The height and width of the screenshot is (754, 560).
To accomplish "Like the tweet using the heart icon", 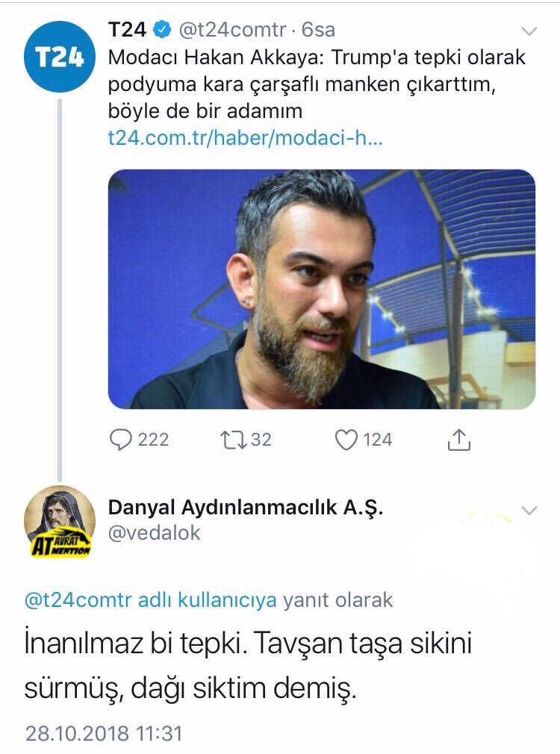I will (x=346, y=440).
